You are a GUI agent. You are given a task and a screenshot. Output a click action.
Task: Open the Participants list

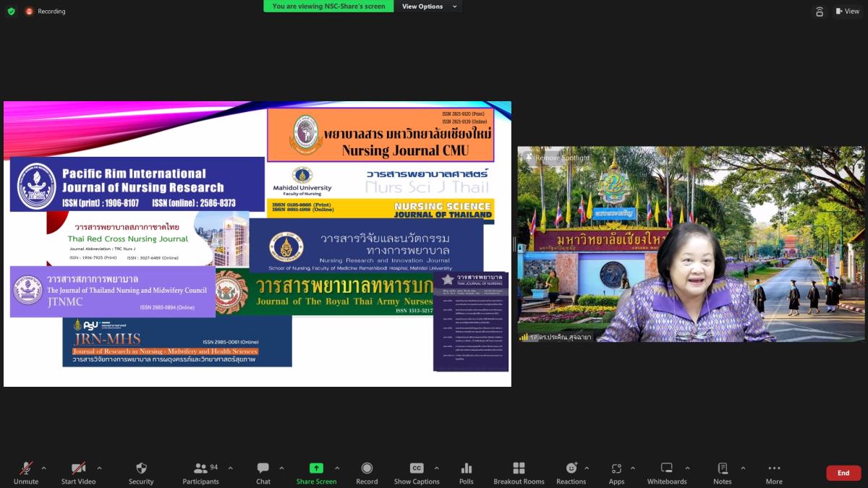(201, 473)
